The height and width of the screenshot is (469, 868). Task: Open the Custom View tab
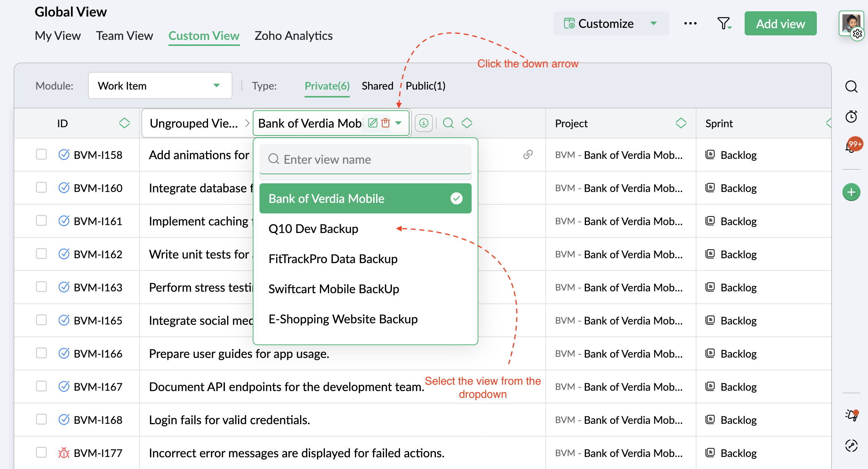point(204,36)
